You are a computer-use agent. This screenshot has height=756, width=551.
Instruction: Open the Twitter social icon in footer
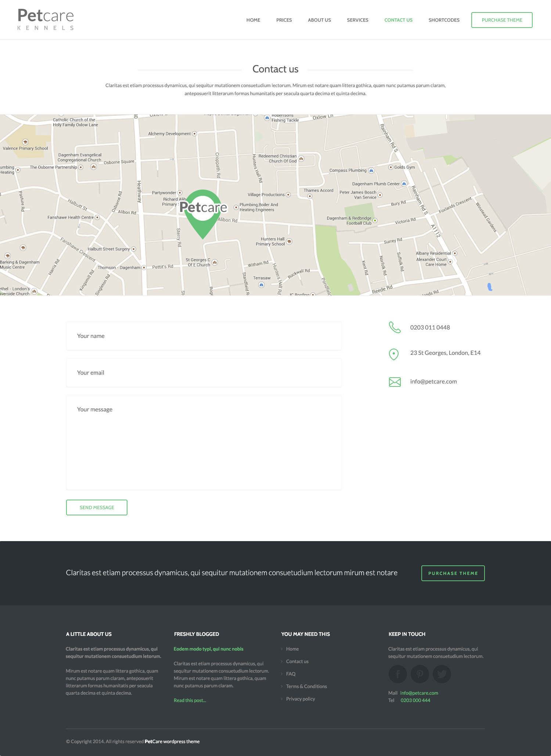tap(442, 674)
